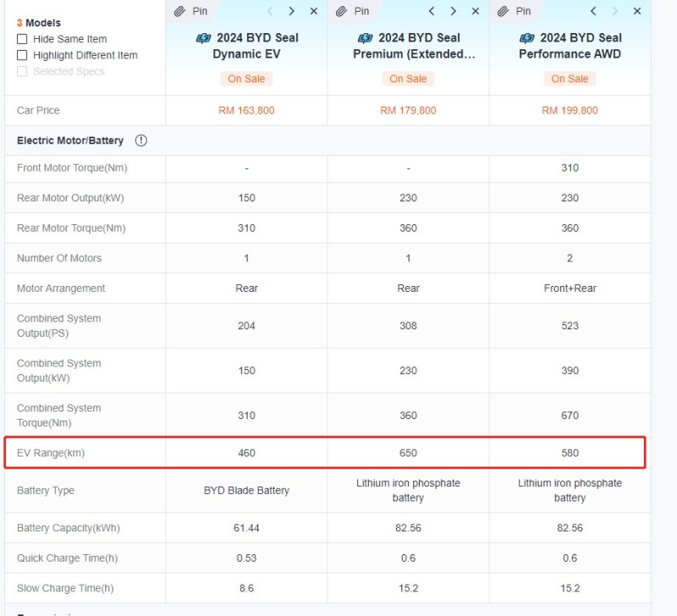Image resolution: width=677 pixels, height=616 pixels.
Task: Click the EV Range(km) row label
Action: click(x=51, y=453)
